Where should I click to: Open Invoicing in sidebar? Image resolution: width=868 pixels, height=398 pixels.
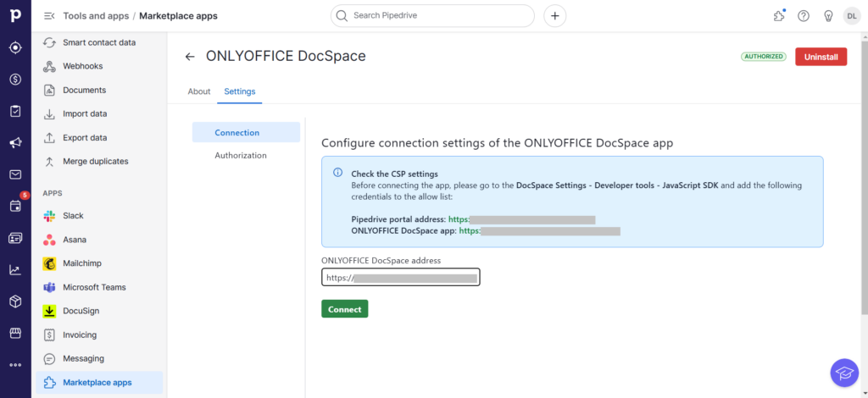point(99,335)
